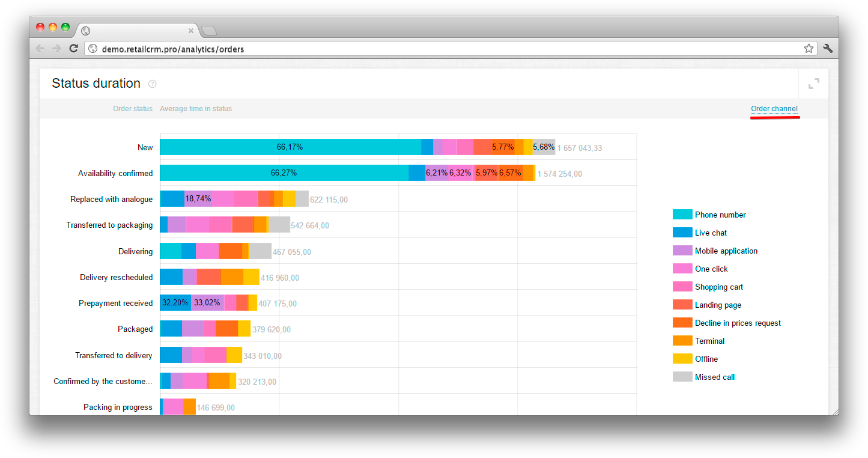868x458 pixels.
Task: Click the Missed call legend swatch
Action: click(682, 377)
